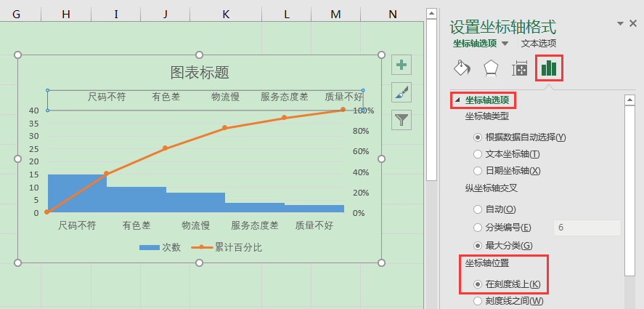This screenshot has width=644, height=309.
Task: Click the worksheet scrollbar up arrow
Action: 431,14
